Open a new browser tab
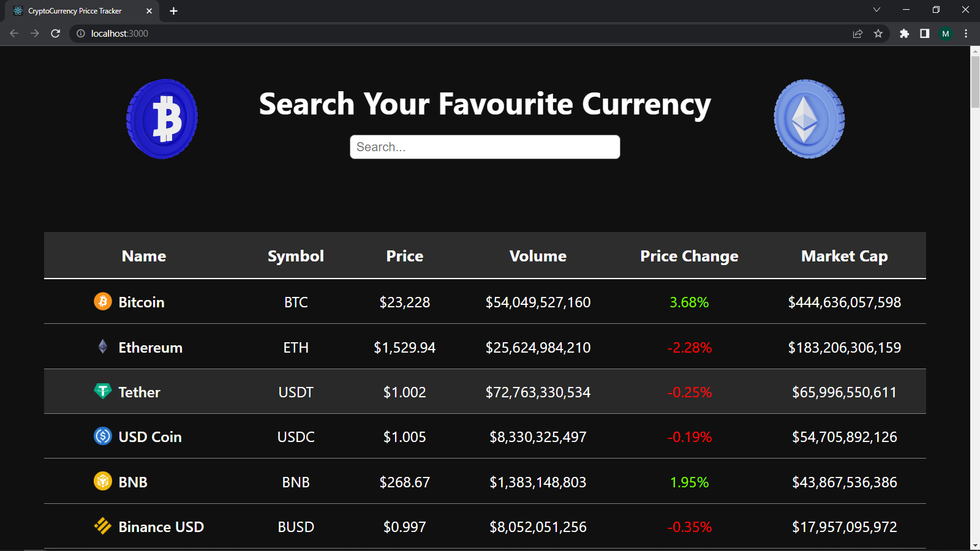 coord(174,11)
